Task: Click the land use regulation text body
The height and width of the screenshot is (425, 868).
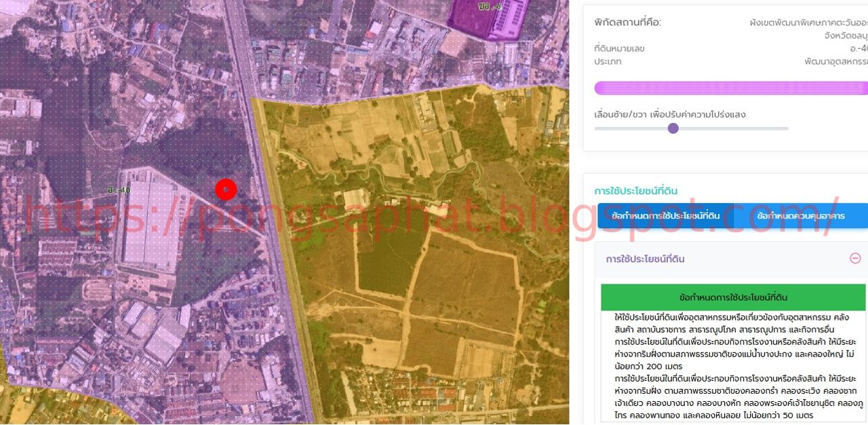Action: coord(733,367)
